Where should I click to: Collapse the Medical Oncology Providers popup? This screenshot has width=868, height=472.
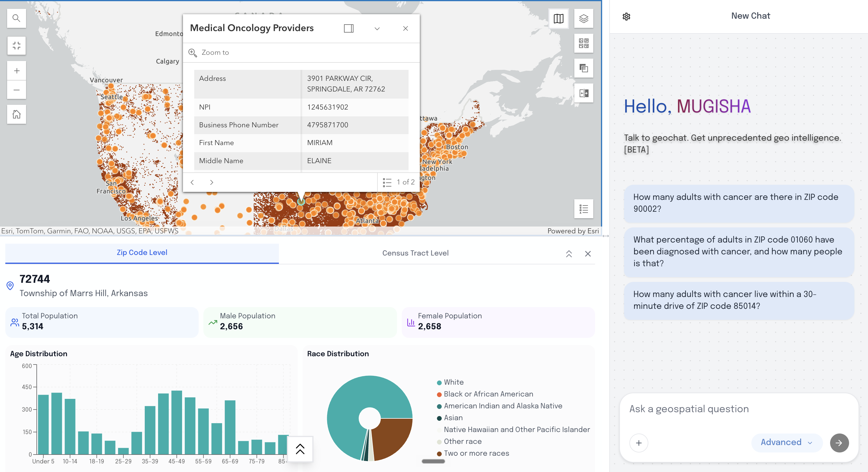(x=377, y=28)
